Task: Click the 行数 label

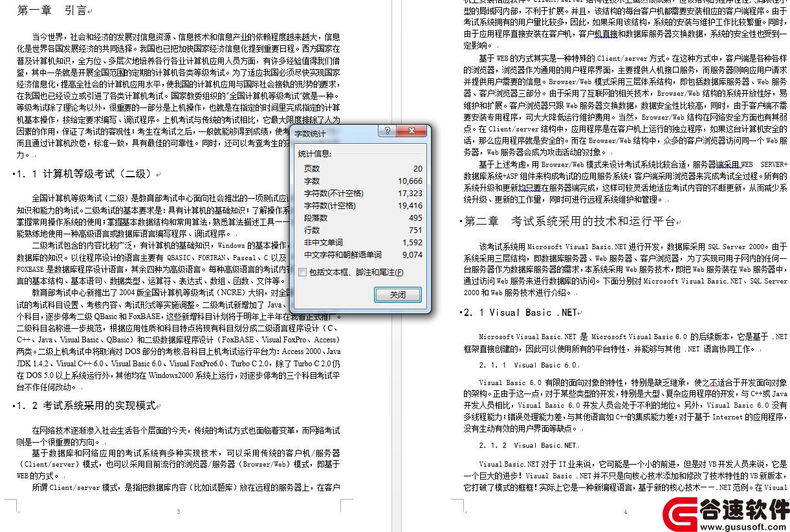Action: click(312, 230)
